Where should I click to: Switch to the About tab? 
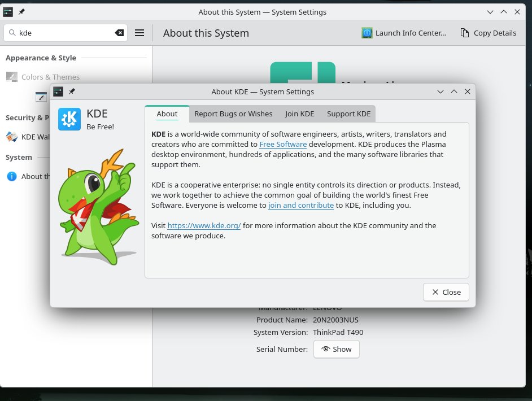(167, 114)
